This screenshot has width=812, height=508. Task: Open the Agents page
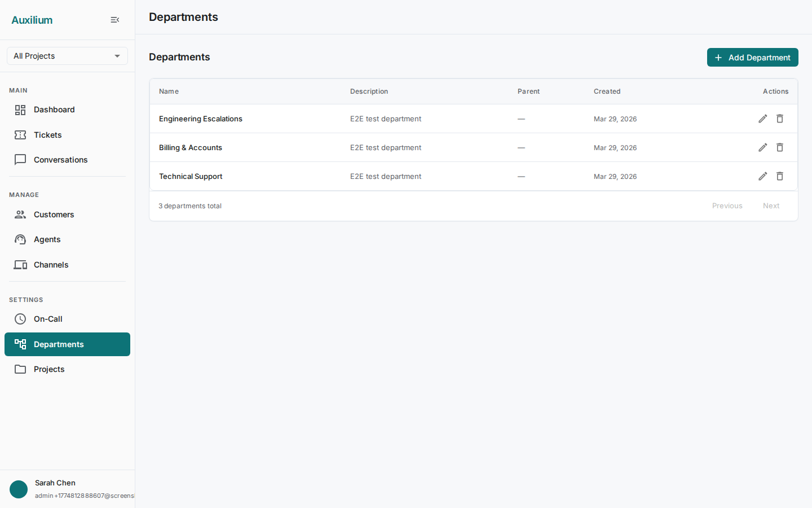pos(47,239)
